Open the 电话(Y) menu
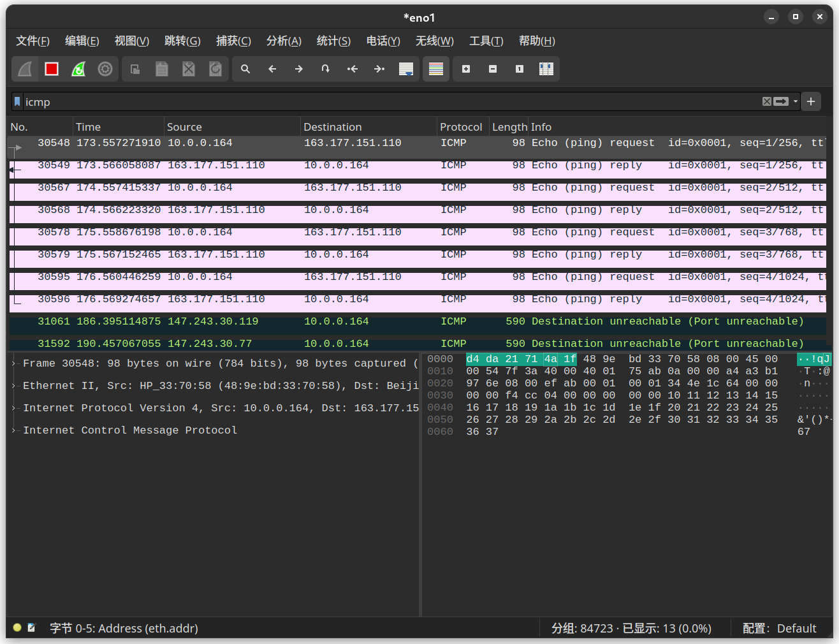 383,41
